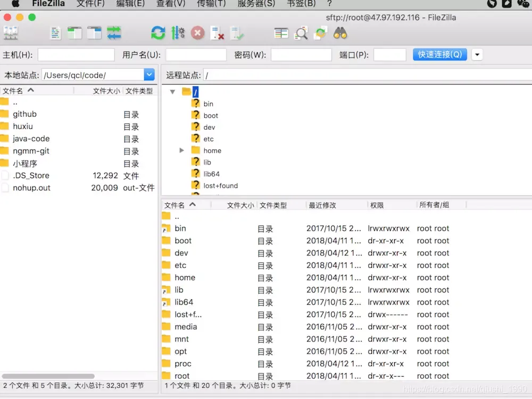
Task: Select the nohup.out file
Action: tap(79, 188)
